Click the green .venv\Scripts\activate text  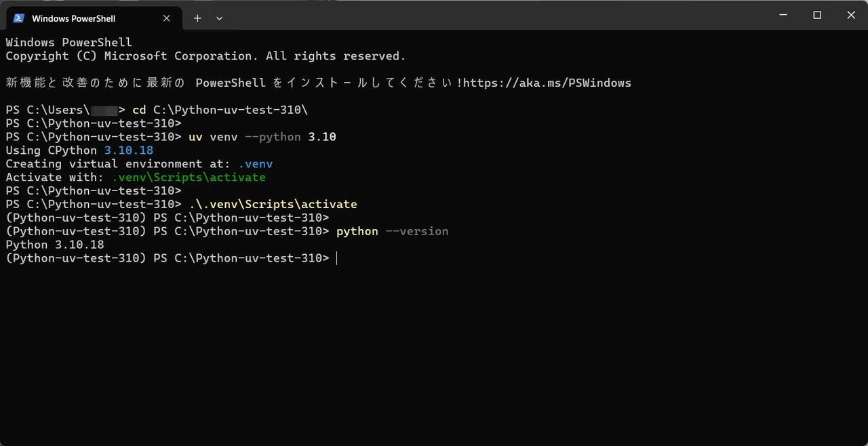click(x=189, y=178)
